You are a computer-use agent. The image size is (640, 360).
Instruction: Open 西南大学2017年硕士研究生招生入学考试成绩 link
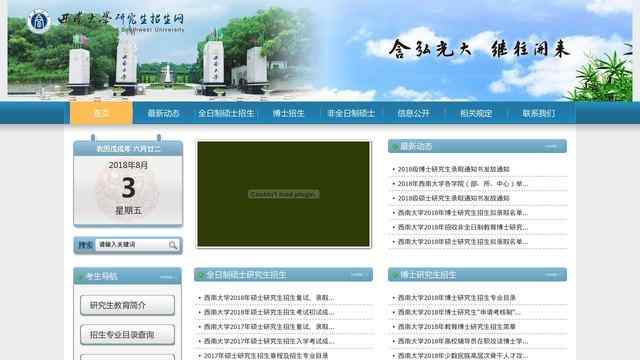point(269,341)
